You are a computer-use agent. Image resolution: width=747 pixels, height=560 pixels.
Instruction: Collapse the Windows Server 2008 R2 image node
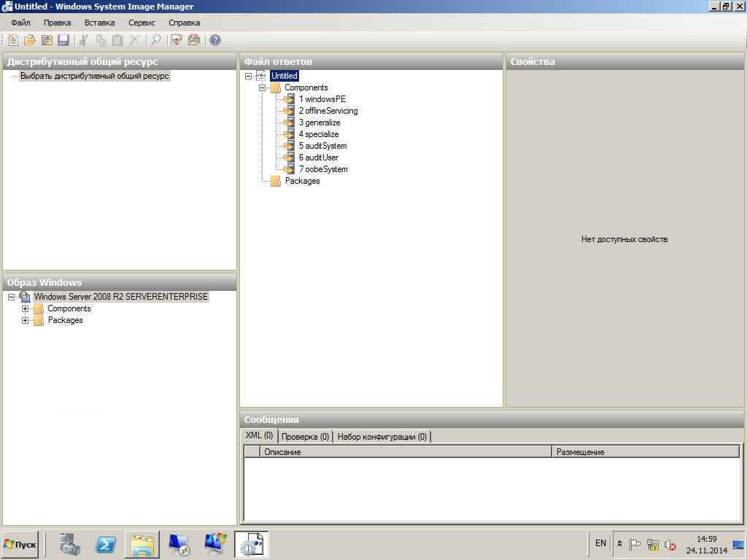tap(12, 297)
